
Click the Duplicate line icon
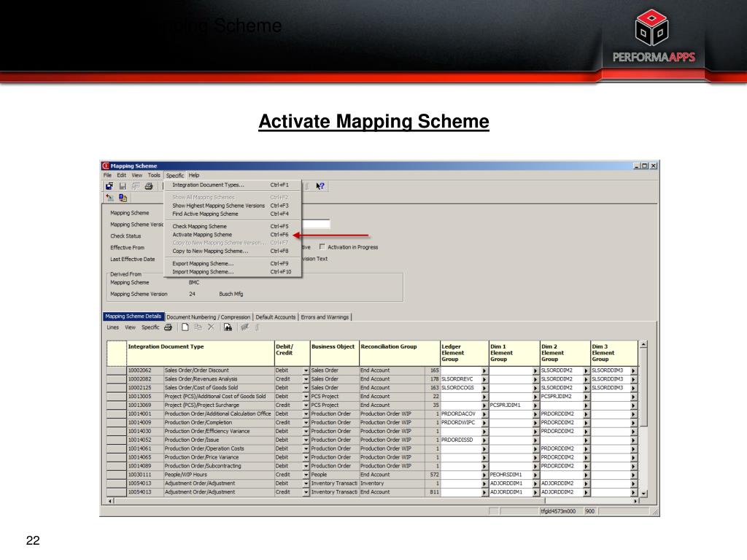[x=198, y=327]
